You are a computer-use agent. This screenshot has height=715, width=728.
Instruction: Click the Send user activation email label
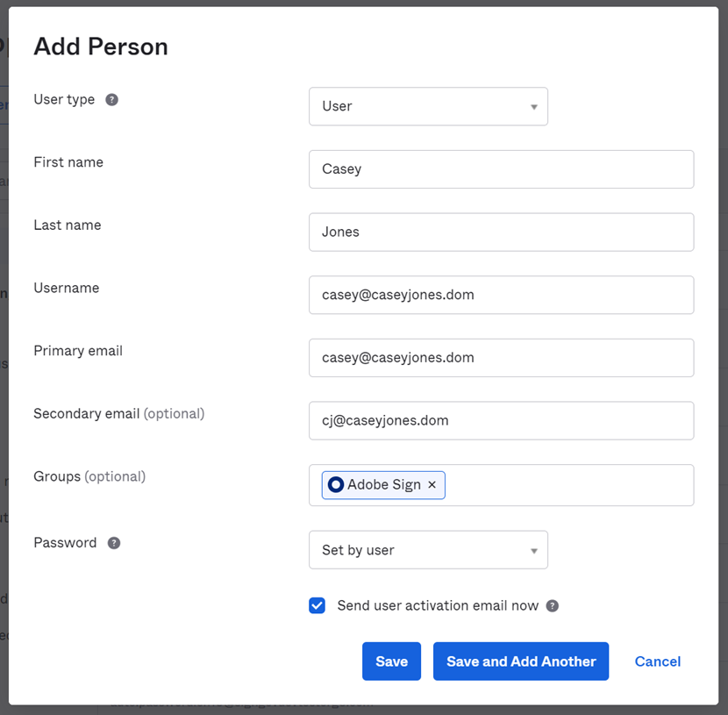[x=438, y=606]
